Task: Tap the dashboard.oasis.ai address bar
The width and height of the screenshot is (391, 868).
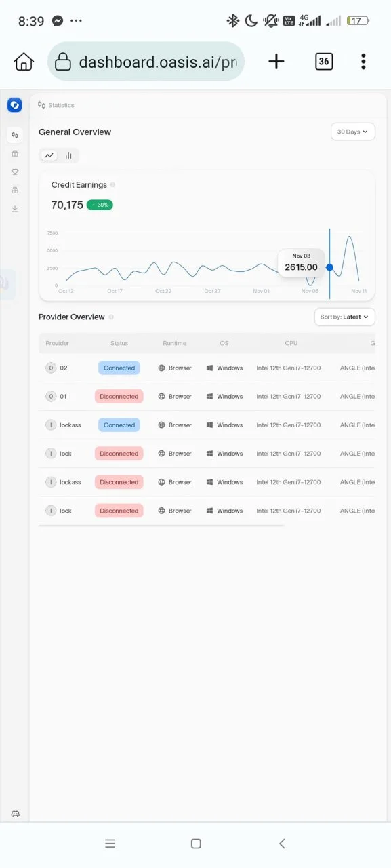Action: [146, 62]
